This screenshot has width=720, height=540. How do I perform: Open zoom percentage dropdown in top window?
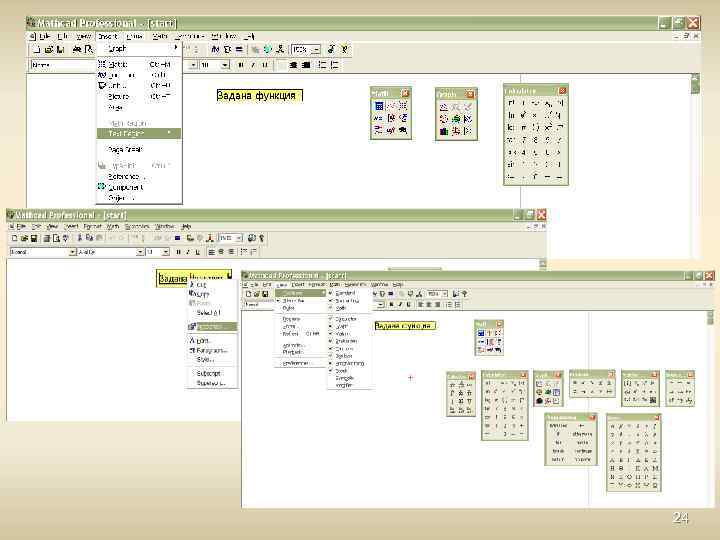(316, 49)
